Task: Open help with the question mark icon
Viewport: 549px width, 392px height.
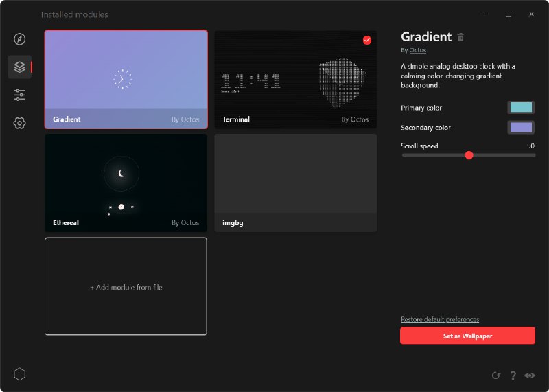Action: click(x=513, y=376)
